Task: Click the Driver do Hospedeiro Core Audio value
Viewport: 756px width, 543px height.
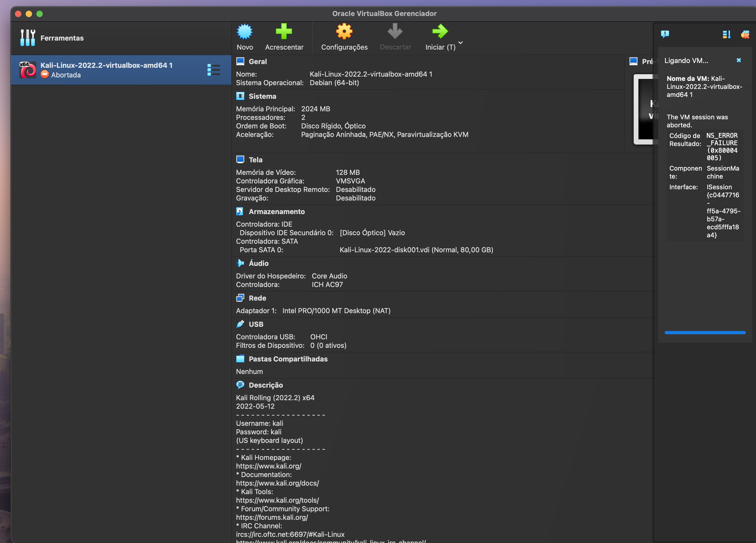Action: [329, 276]
